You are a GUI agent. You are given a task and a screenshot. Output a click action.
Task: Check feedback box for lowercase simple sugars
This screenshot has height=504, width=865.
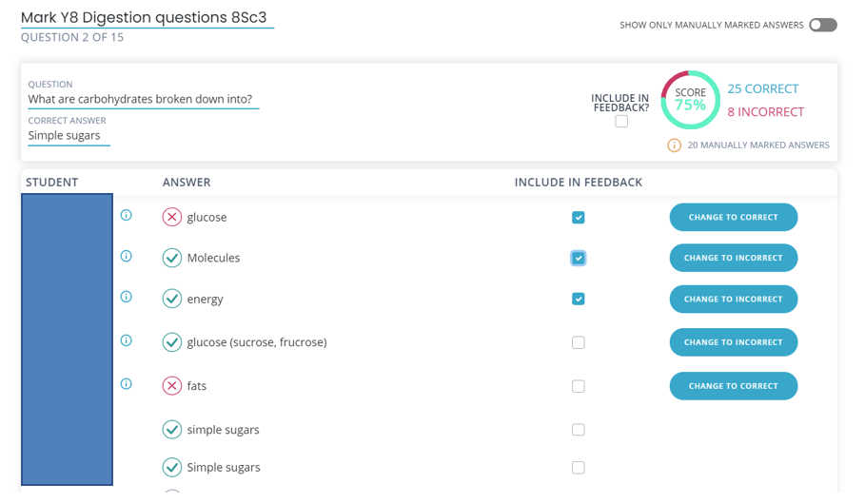578,430
